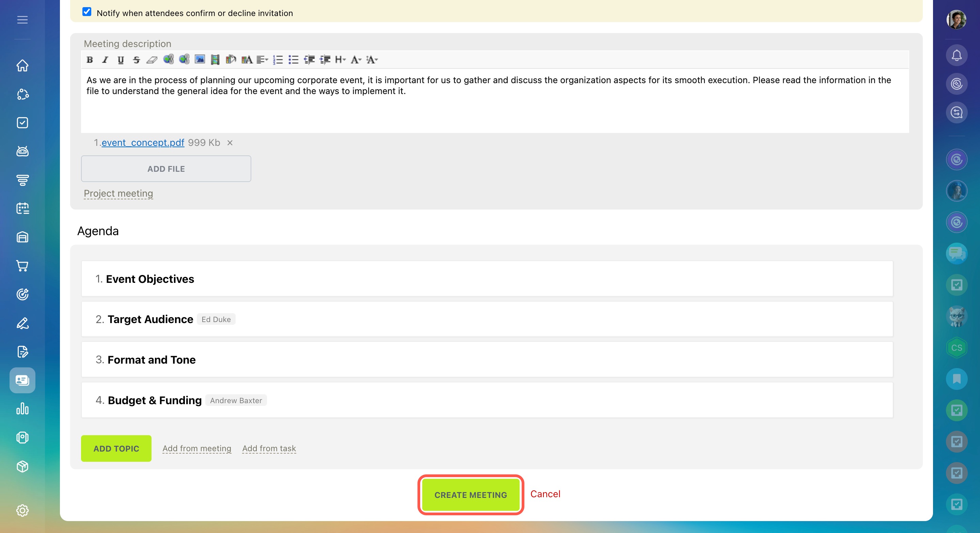Image resolution: width=980 pixels, height=533 pixels.
Task: Expand the text alignment dropdown
Action: (x=262, y=60)
